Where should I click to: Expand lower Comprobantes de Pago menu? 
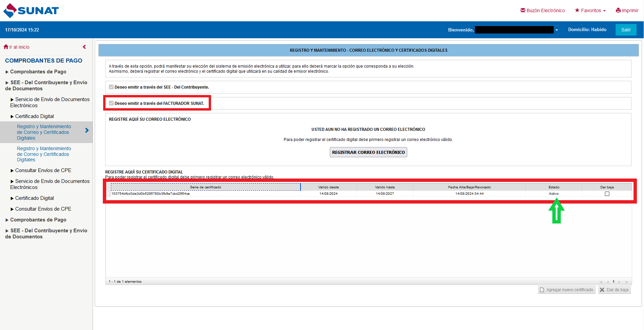click(x=36, y=220)
